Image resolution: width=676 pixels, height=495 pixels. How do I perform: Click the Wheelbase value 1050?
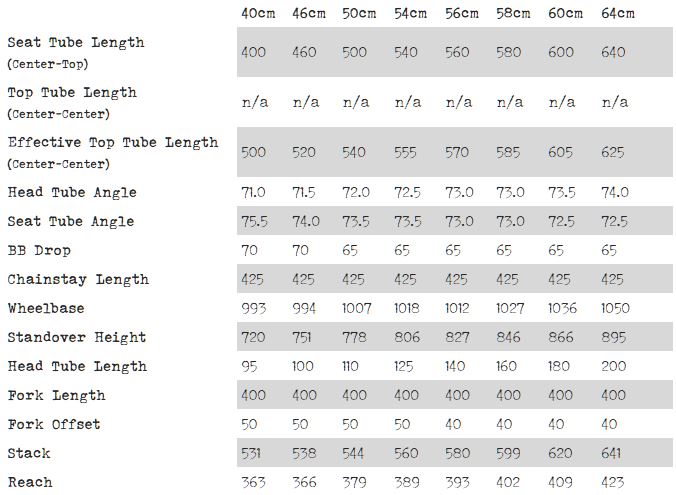615,308
